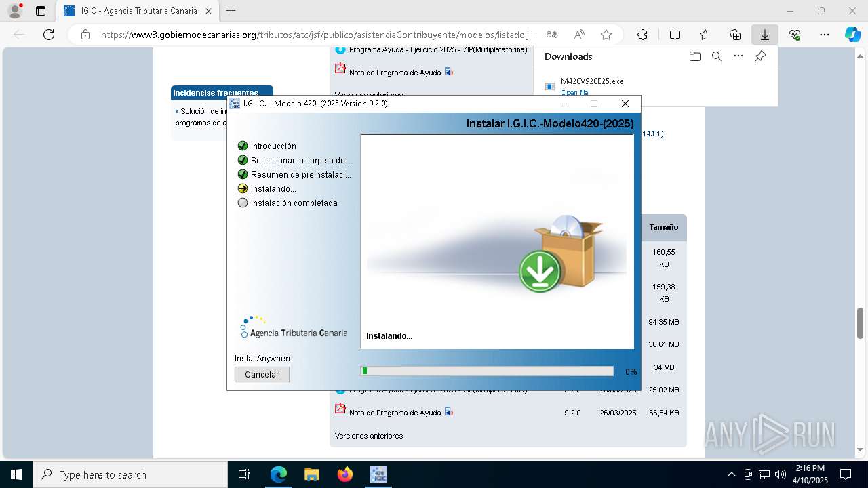868x488 pixels.
Task: Click the page vertical scrollbar thumb
Action: click(x=860, y=323)
